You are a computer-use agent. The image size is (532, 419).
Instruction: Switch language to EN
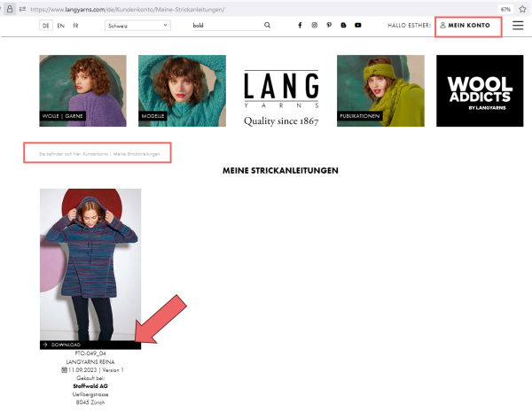coord(60,26)
